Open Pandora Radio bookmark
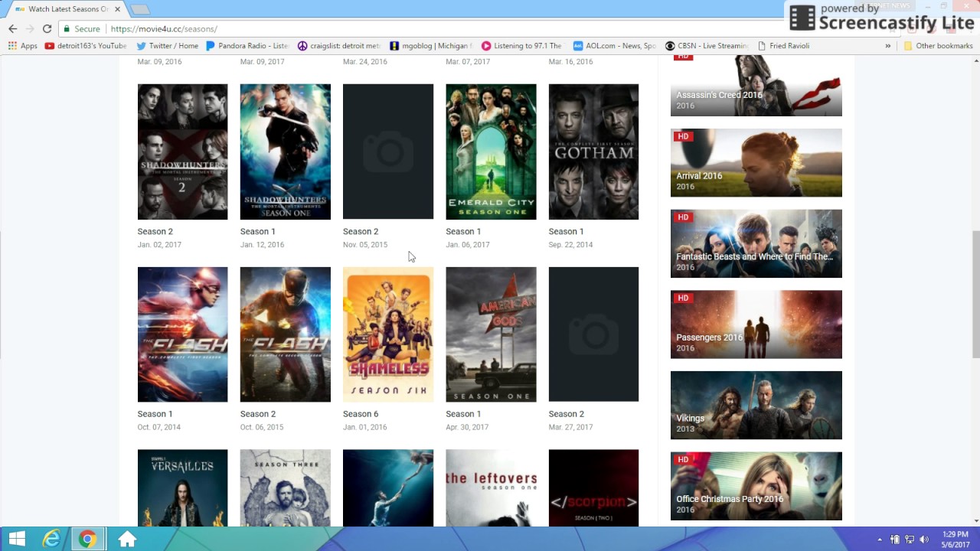 [247, 46]
